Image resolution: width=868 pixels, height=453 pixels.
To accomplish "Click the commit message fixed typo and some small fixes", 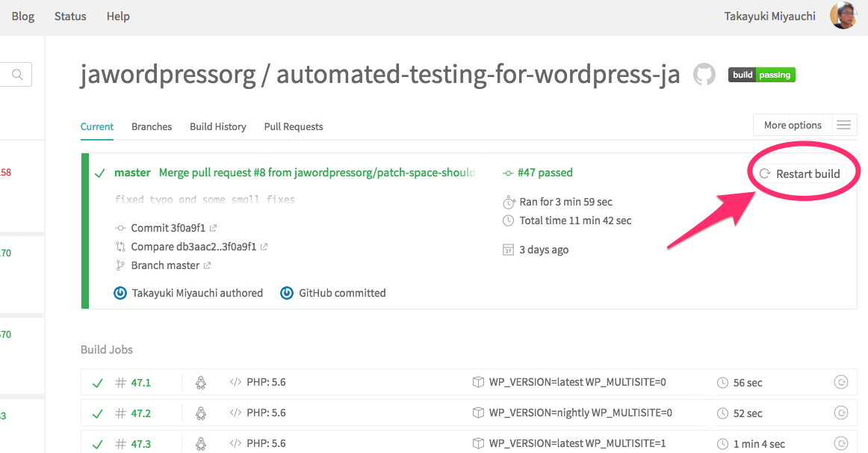I will tap(205, 200).
